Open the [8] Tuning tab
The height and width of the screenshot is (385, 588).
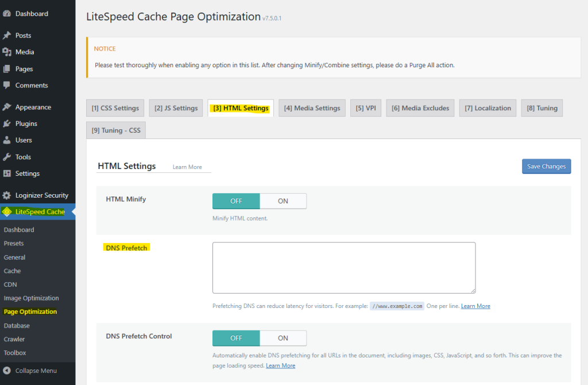coord(541,107)
